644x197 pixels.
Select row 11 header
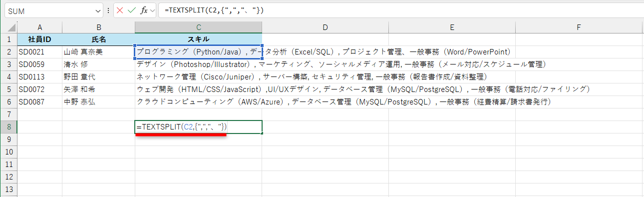8,164
